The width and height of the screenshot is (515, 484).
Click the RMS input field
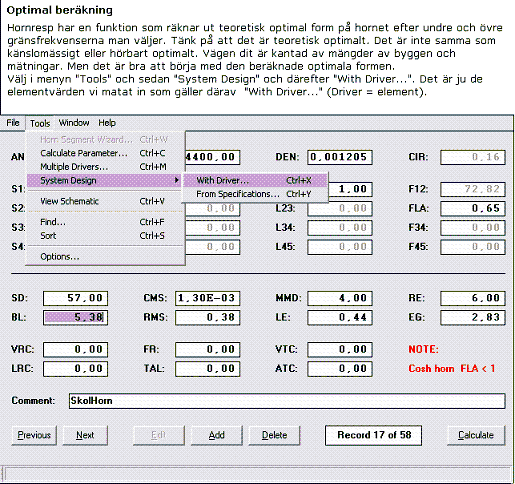click(207, 317)
